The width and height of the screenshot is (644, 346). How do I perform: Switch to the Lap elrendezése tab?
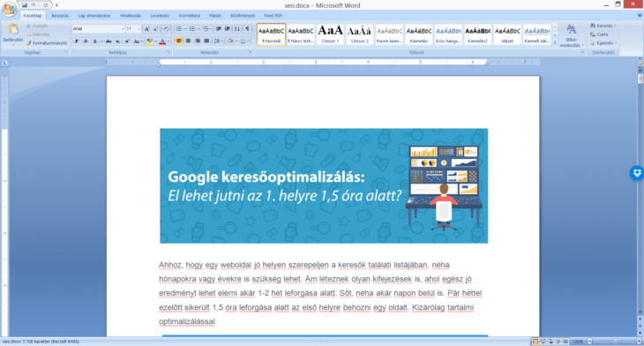pyautogui.click(x=94, y=16)
